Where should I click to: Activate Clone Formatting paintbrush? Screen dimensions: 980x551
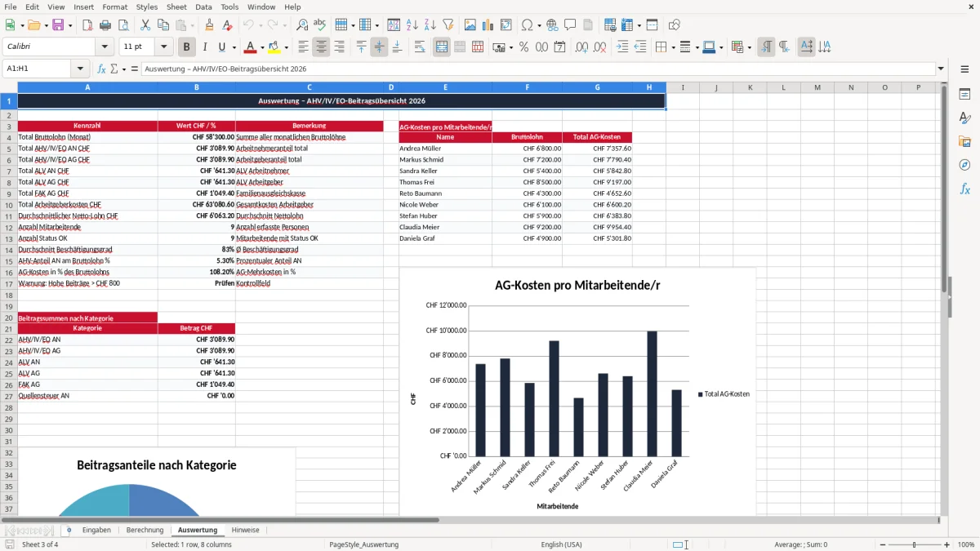tap(209, 25)
